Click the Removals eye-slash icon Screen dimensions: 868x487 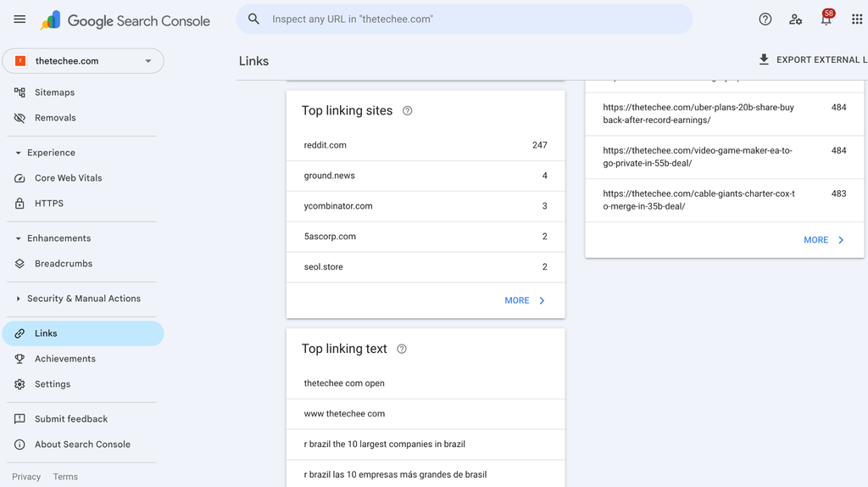click(x=19, y=118)
